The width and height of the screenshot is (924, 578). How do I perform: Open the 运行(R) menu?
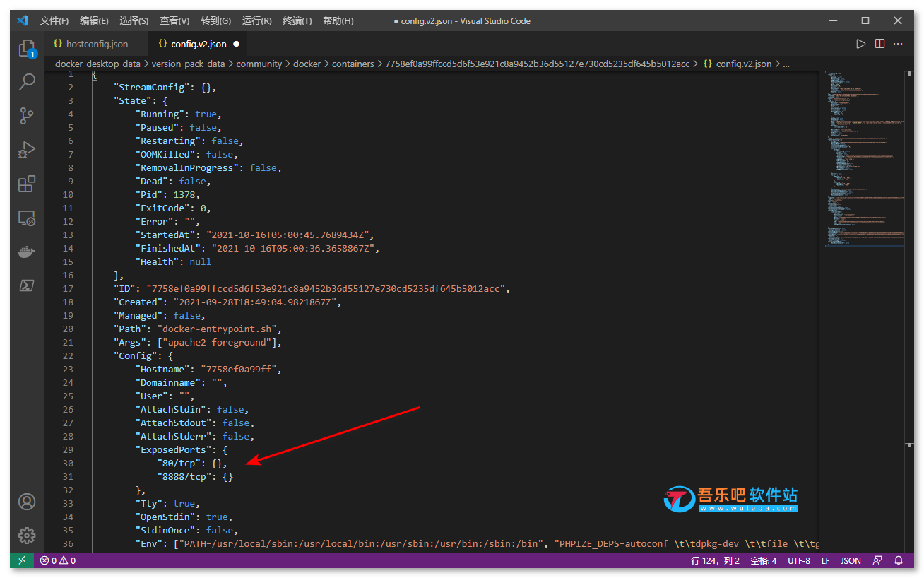256,20
